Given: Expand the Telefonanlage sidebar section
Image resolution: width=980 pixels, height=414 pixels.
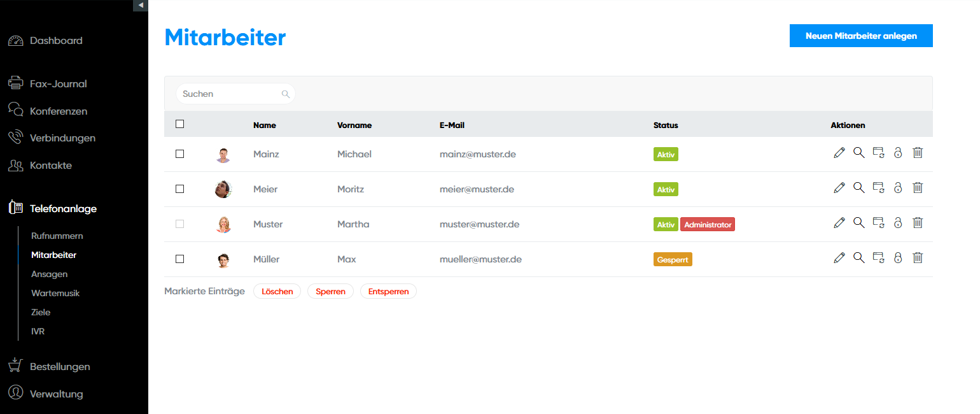Looking at the screenshot, I should pos(63,208).
